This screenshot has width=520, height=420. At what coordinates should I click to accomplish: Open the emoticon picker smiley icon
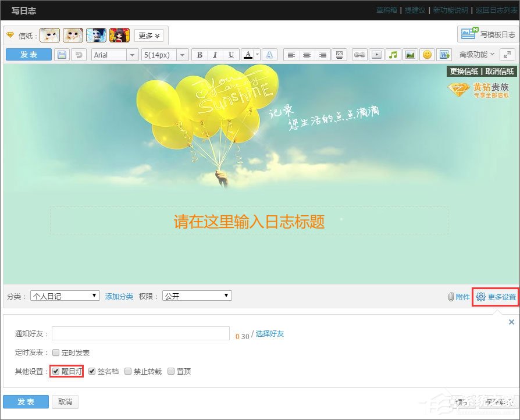(426, 55)
